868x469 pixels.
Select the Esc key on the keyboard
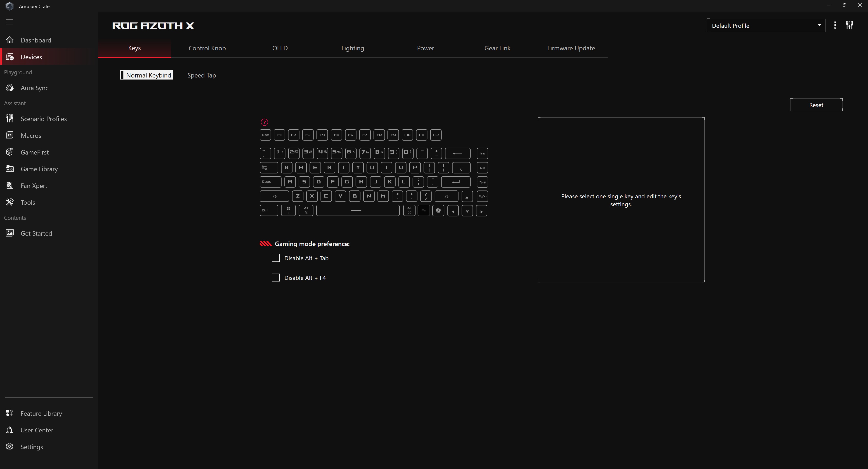tap(265, 135)
